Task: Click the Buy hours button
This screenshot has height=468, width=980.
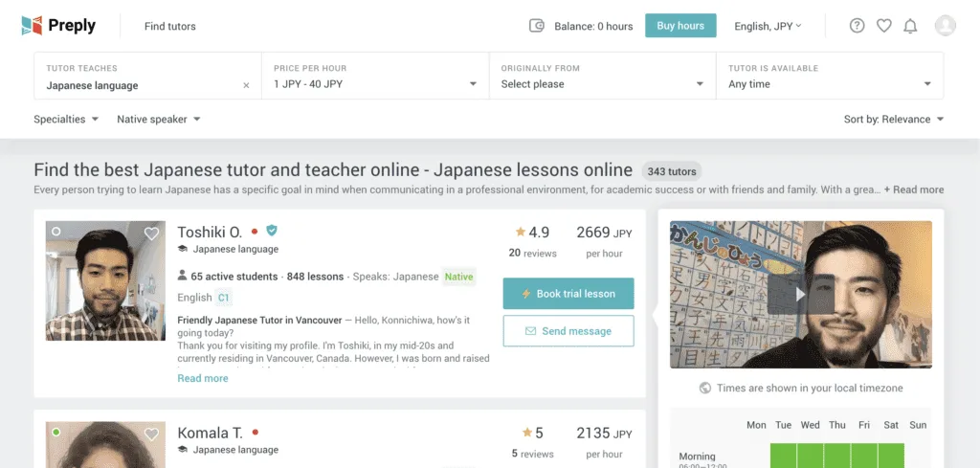Action: [680, 26]
